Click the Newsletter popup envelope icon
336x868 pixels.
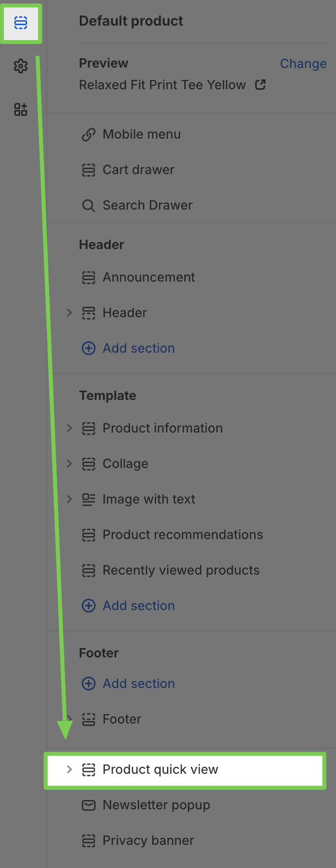click(x=89, y=805)
